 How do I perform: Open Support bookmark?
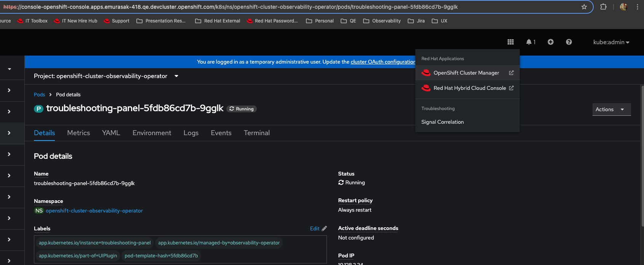tap(117, 21)
